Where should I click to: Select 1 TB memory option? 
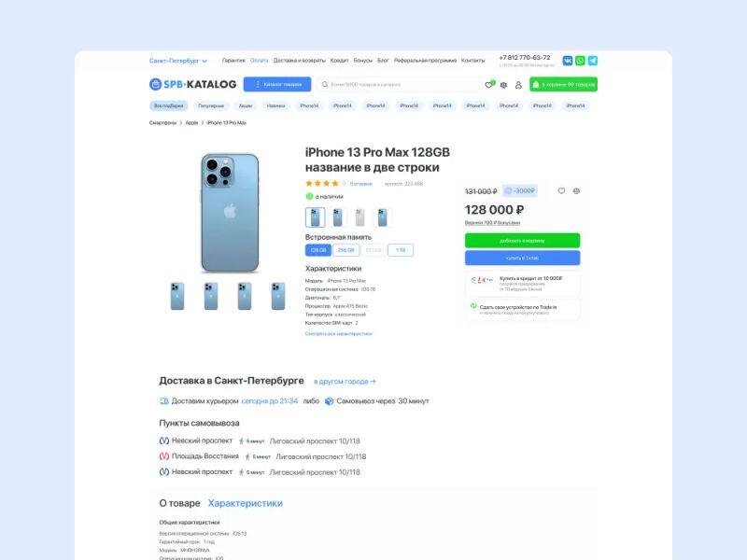(401, 250)
